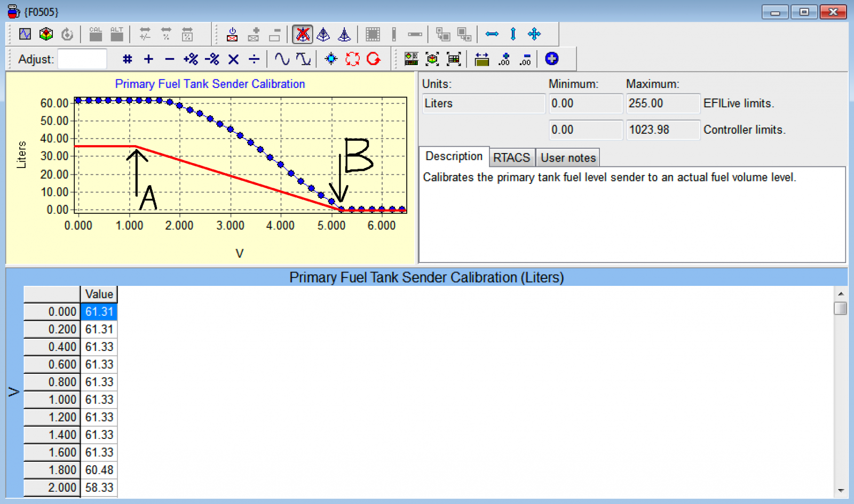Click the {F0505} window title icon

[13, 11]
